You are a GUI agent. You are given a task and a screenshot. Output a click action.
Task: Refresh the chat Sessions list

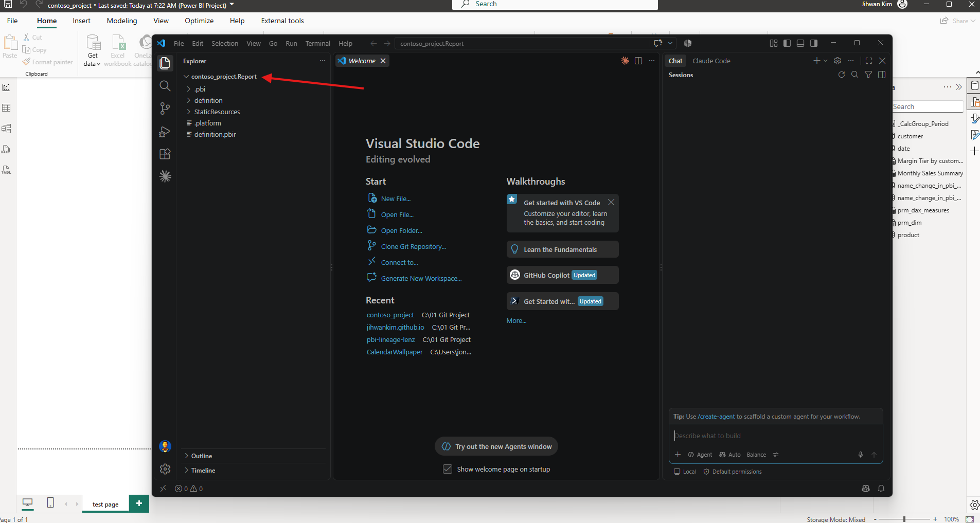pyautogui.click(x=842, y=75)
